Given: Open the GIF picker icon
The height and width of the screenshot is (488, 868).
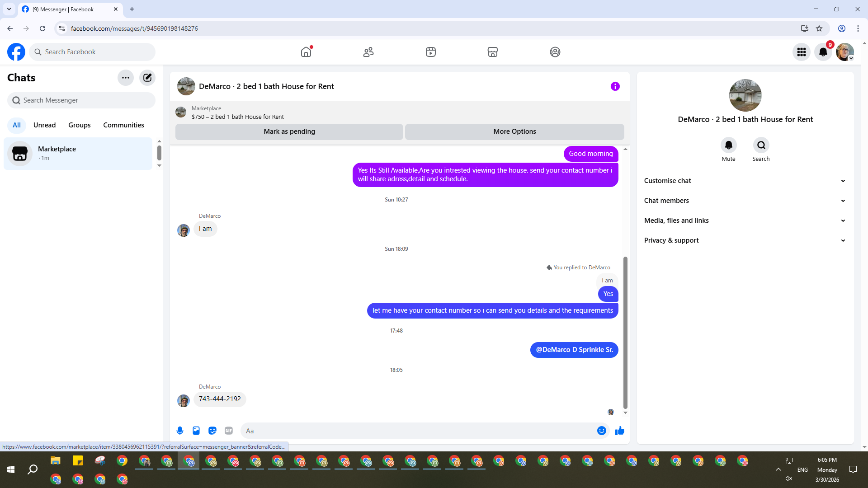Looking at the screenshot, I should (229, 431).
